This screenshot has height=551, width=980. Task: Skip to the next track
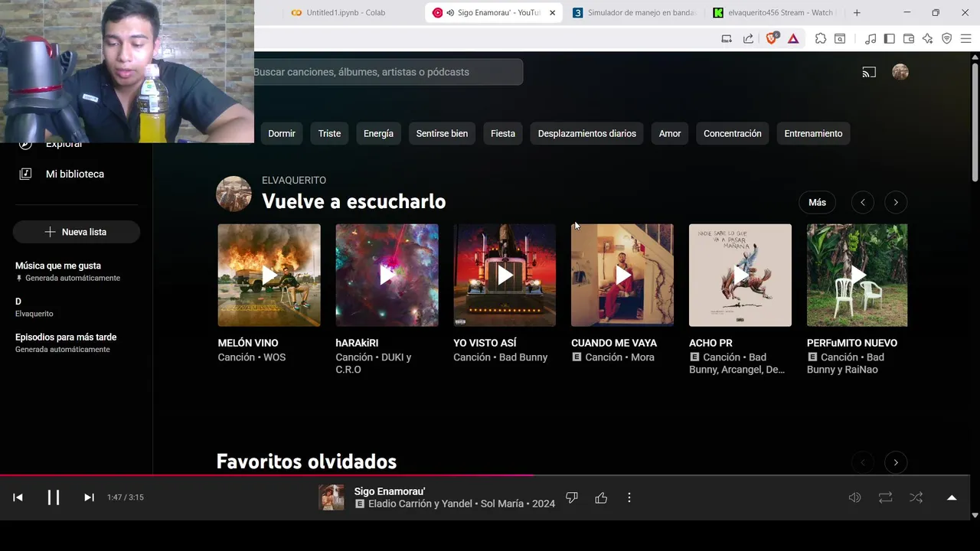pos(89,497)
